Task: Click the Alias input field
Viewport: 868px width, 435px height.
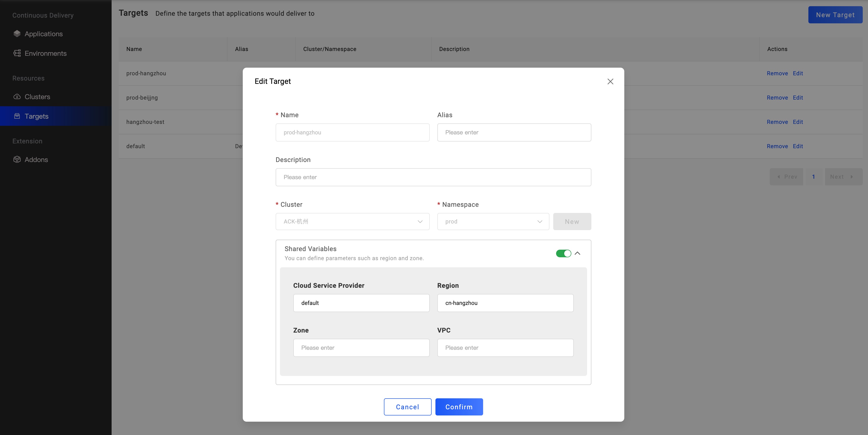Action: coord(514,132)
